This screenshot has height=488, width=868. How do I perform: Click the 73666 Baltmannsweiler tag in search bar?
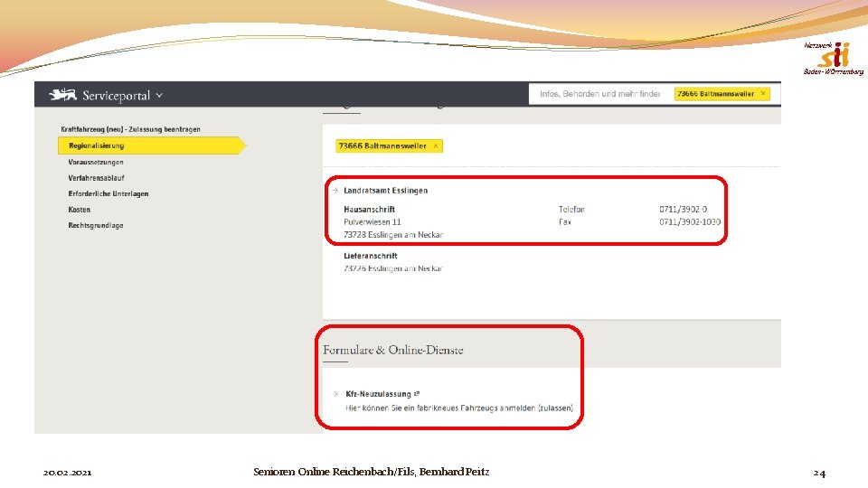click(x=722, y=93)
